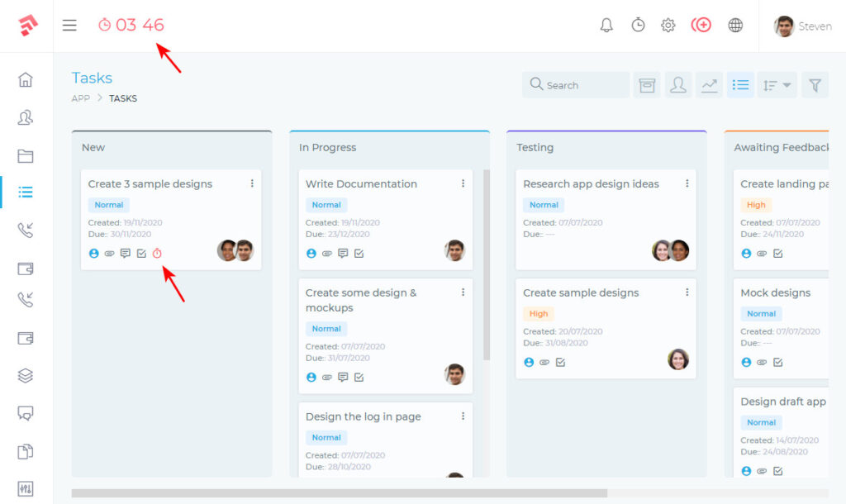This screenshot has height=504, width=846.
Task: Click inside the Search input field
Action: 576,84
